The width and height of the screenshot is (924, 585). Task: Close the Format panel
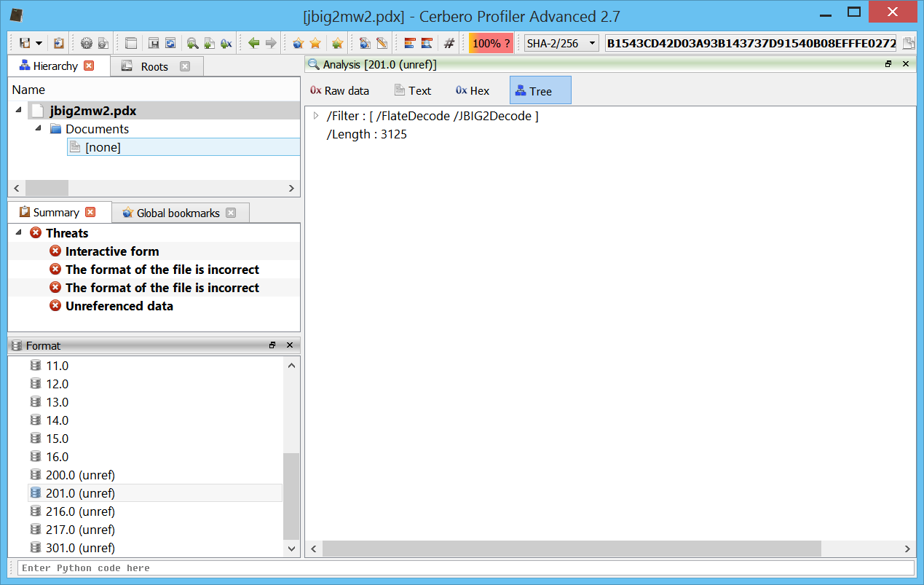click(x=290, y=345)
